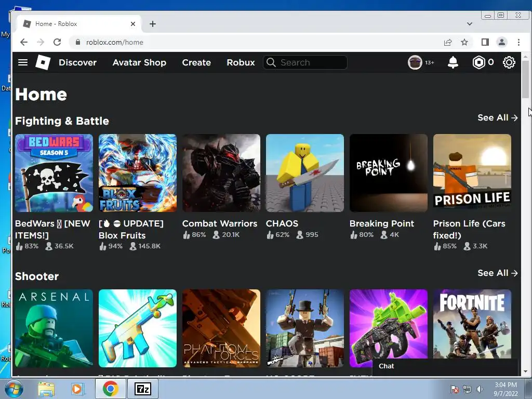Open the notifications bell

[x=453, y=62]
